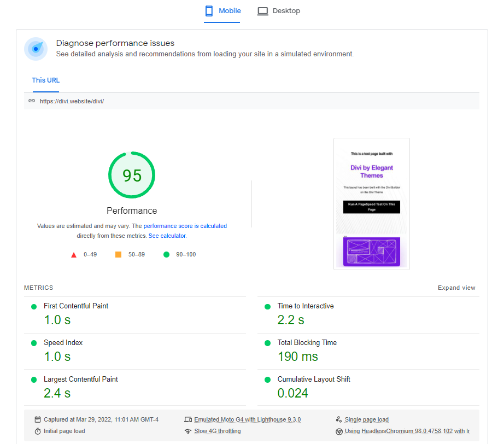The width and height of the screenshot is (504, 444).
Task: Click the green dot beside Time to Interactive
Action: point(267,307)
